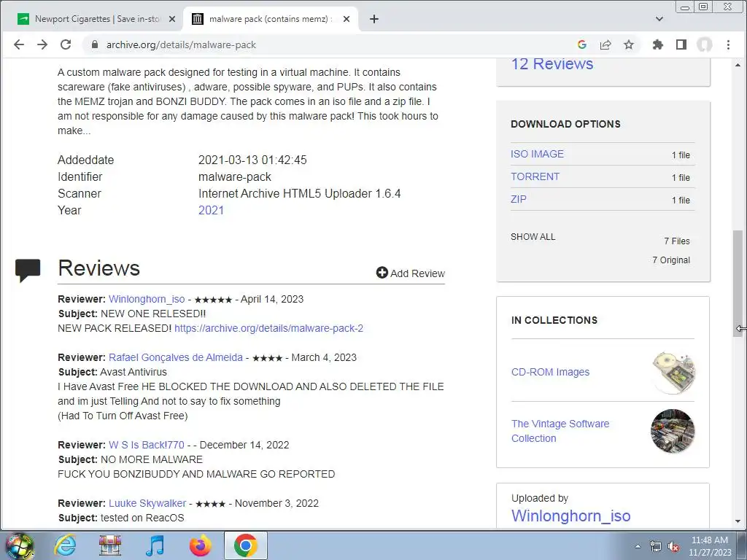Click the Chrome taskbar icon
Viewport: 747px width, 560px height.
(245, 545)
